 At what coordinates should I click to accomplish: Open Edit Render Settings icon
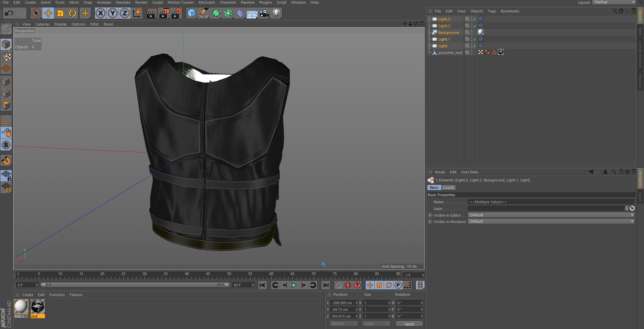176,13
